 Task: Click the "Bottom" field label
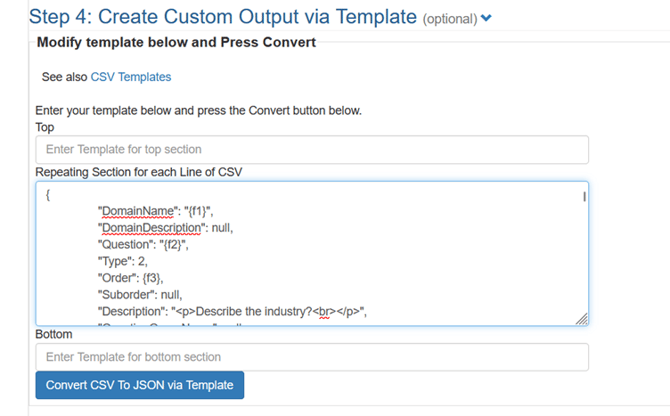click(53, 334)
